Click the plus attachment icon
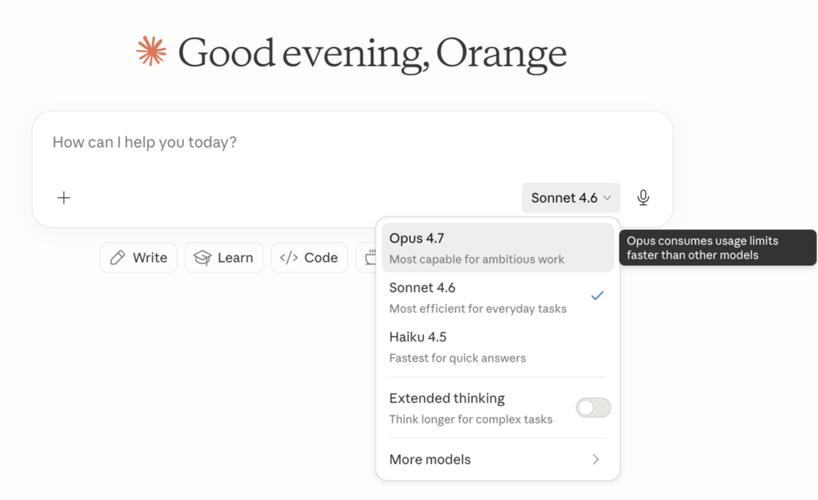The height and width of the screenshot is (500, 818). tap(64, 198)
